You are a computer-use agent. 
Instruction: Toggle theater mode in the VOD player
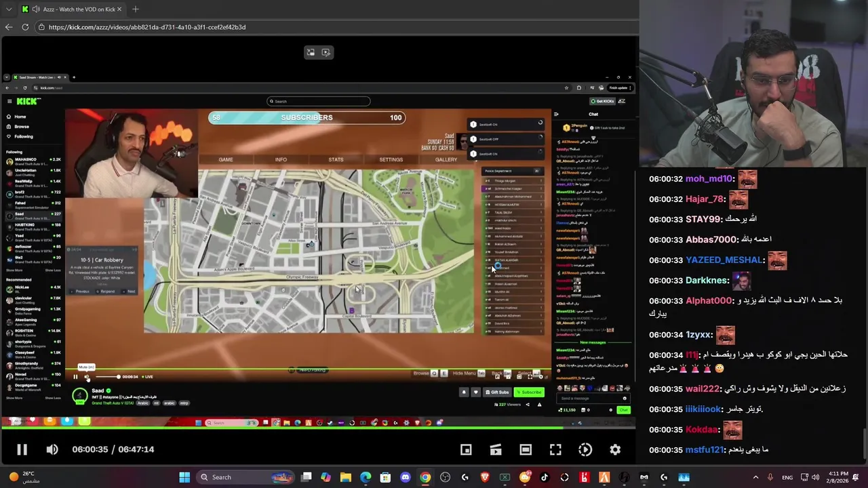click(x=526, y=449)
